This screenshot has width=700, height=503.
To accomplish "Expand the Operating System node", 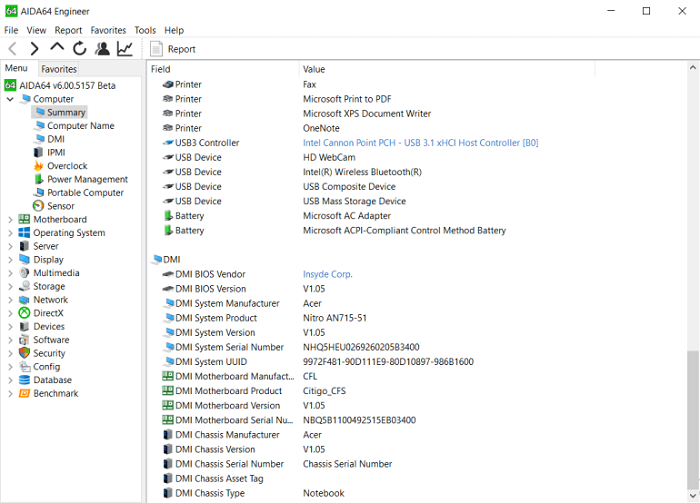I will pos(10,233).
